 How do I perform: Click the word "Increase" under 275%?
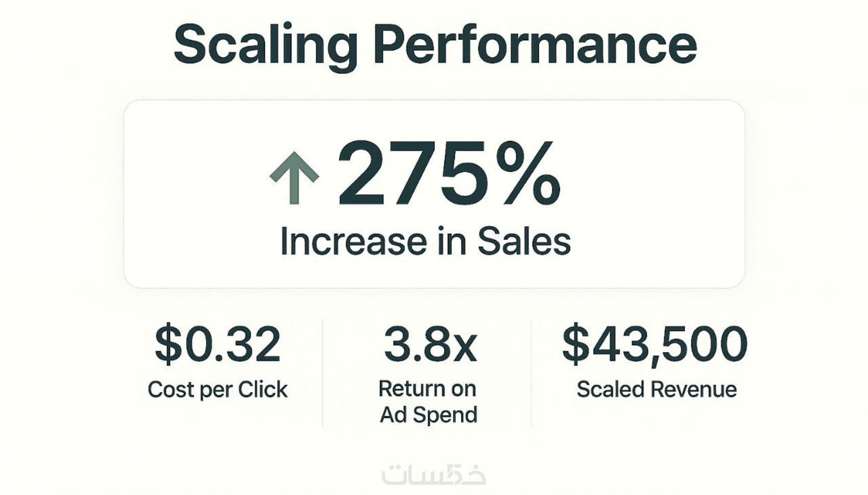coord(353,241)
